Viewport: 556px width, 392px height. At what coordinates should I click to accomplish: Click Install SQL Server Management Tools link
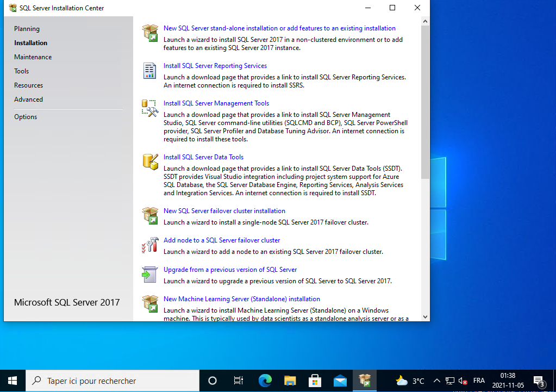[216, 103]
